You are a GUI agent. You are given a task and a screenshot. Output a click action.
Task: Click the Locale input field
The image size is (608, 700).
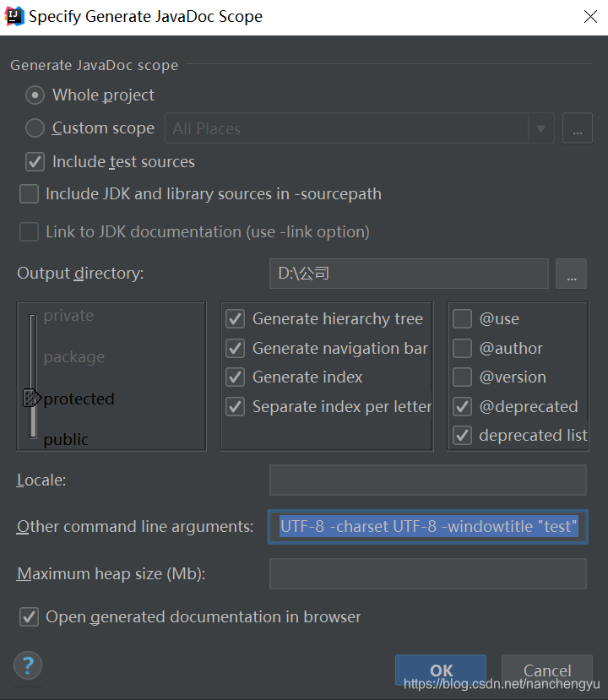coord(426,480)
